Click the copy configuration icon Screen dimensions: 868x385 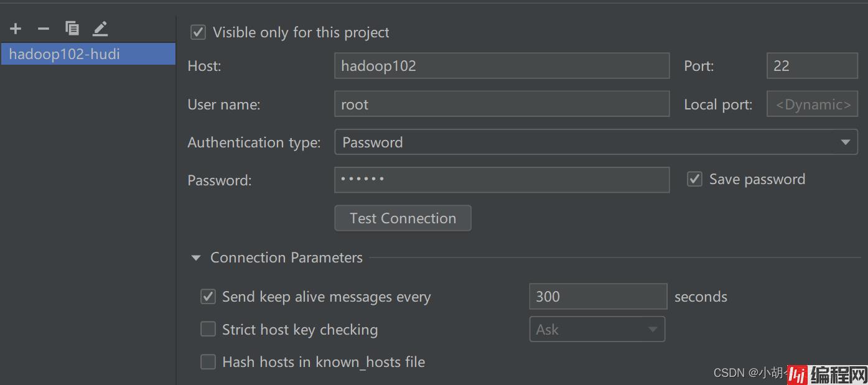72,28
